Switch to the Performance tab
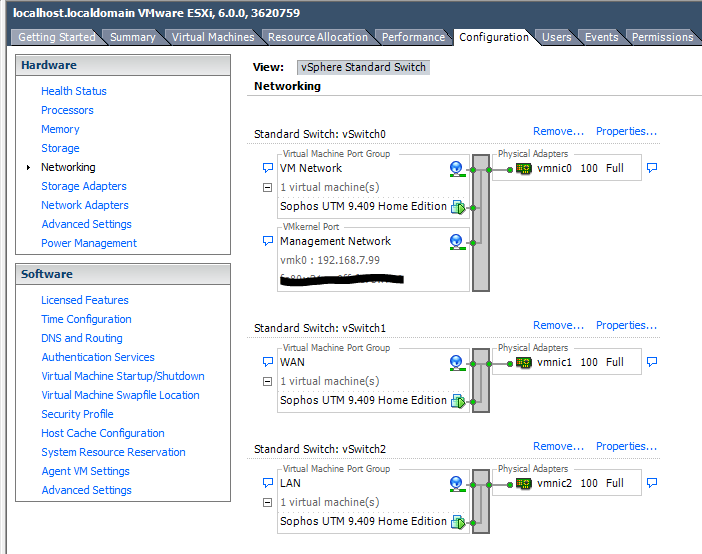Screen dimensions: 702x554 [x=413, y=37]
